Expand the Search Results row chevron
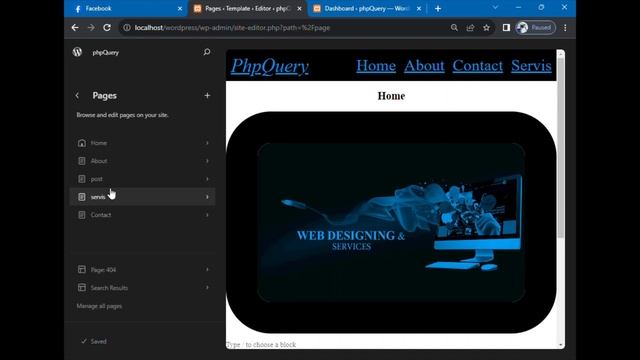The height and width of the screenshot is (360, 640). pos(207,287)
